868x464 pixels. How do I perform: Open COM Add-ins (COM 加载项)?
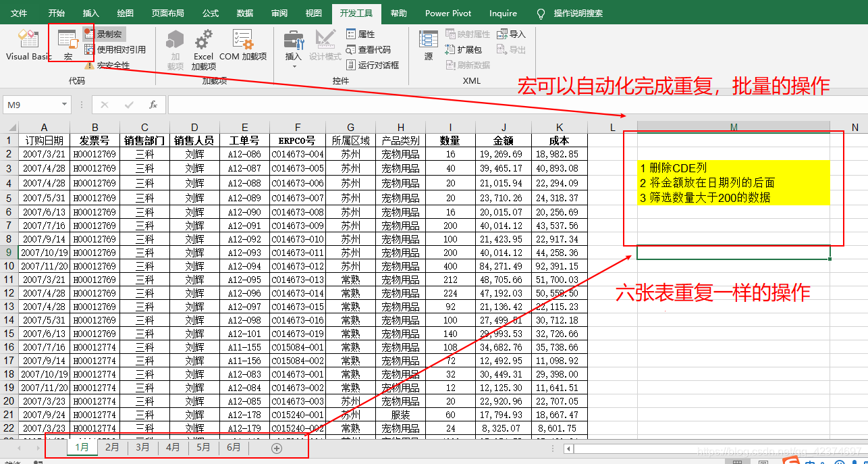(243, 46)
